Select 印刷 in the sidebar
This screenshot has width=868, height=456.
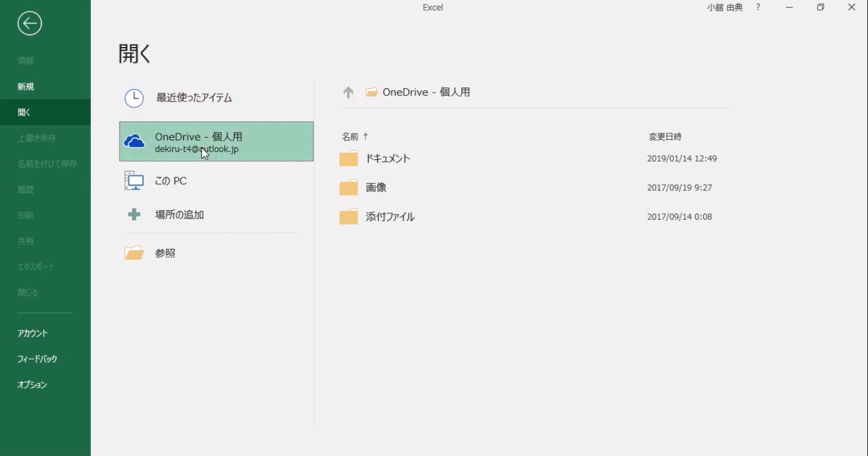pos(45,215)
